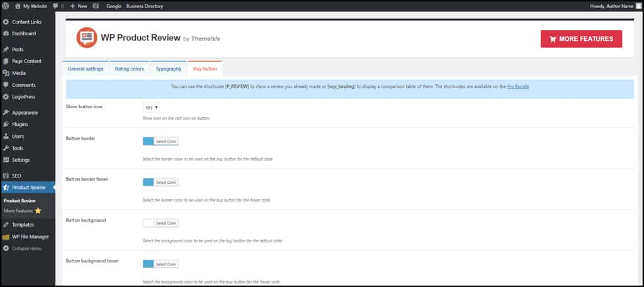Open the Business Directory menu
This screenshot has height=287, width=644.
coord(145,6)
